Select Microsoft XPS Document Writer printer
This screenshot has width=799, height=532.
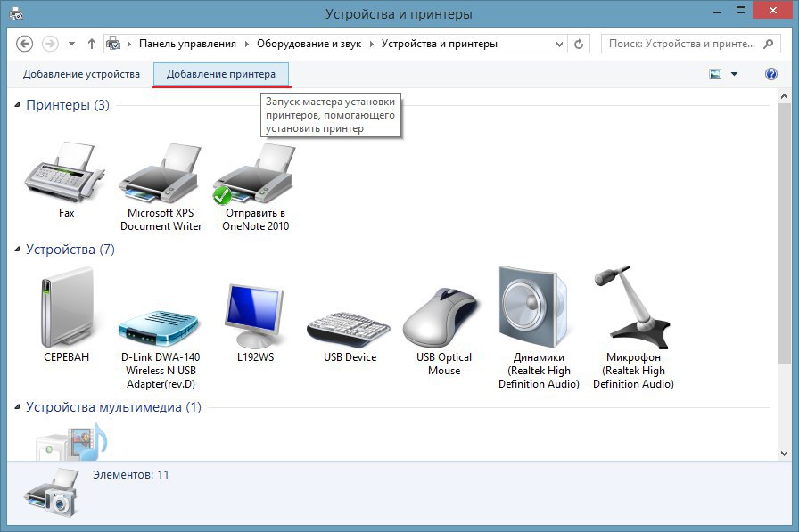[161, 173]
